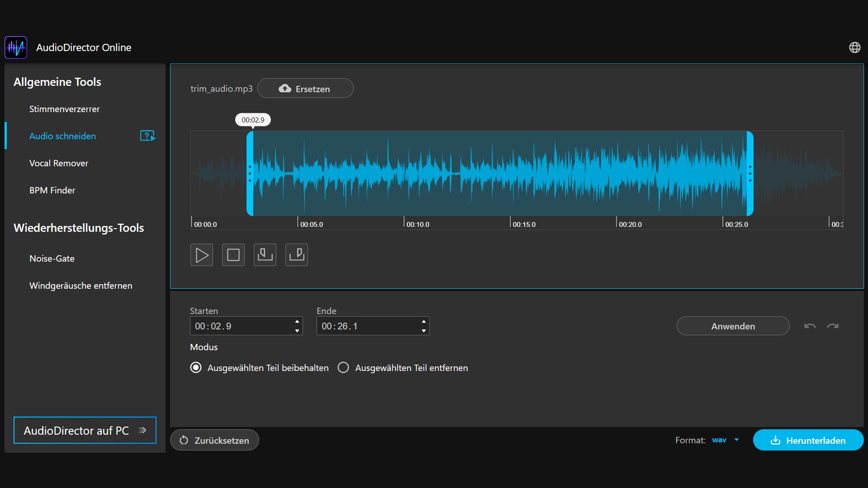
Task: Click the Herunterladen download button
Action: pos(808,440)
